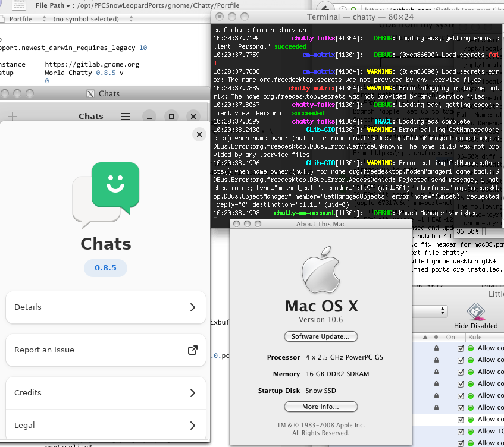Open the Portfile popup selector
This screenshot has width=504, height=447.
coord(24,19)
